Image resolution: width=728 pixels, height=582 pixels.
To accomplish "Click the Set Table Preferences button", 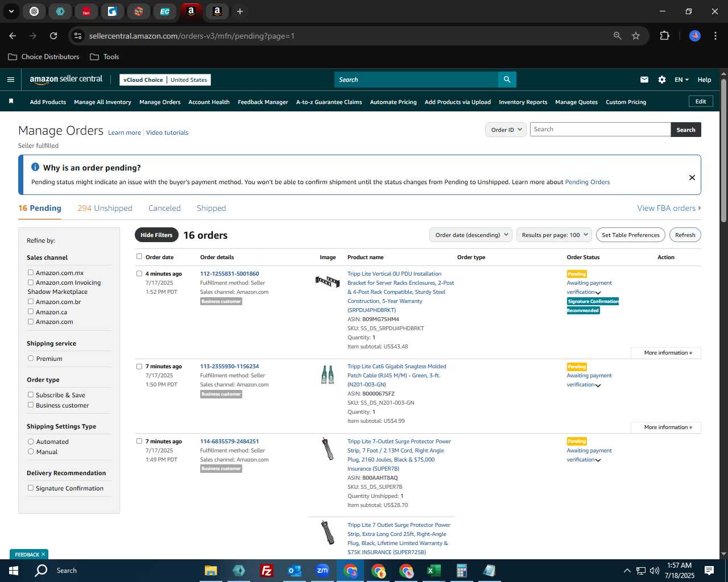I will (x=630, y=235).
